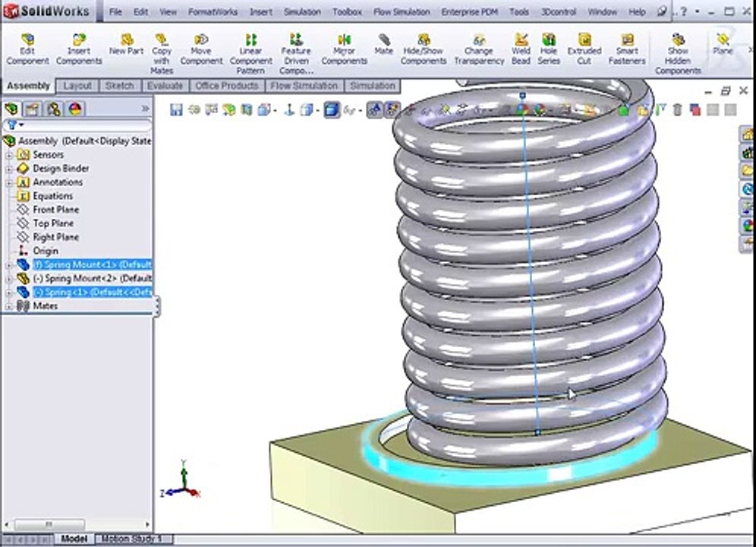
Task: Choose Linear Component Pattern
Action: (x=250, y=54)
